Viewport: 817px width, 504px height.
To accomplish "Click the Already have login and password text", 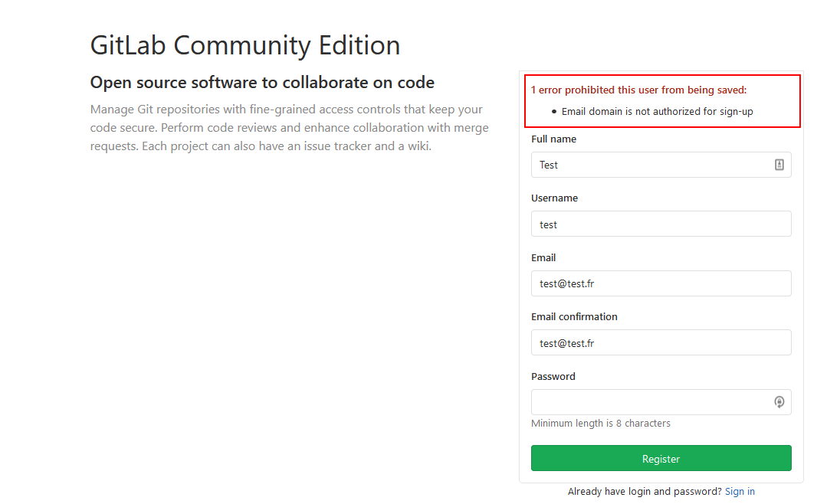I will point(644,492).
